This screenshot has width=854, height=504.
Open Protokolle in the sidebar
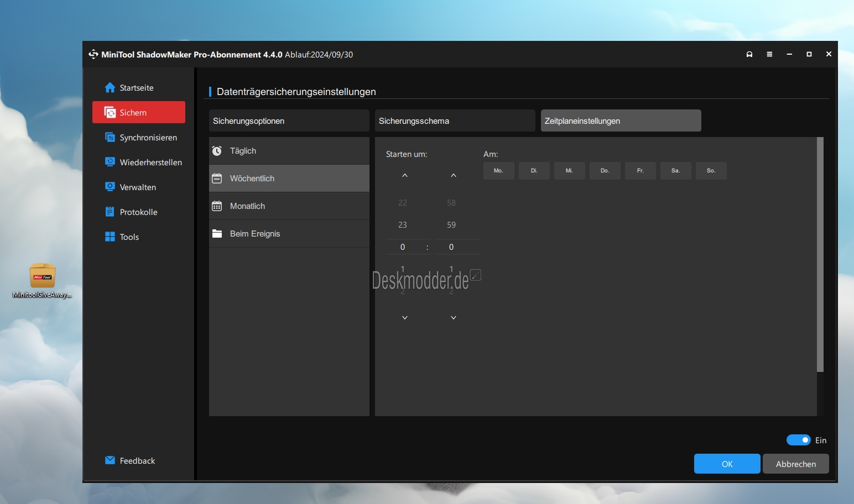139,212
